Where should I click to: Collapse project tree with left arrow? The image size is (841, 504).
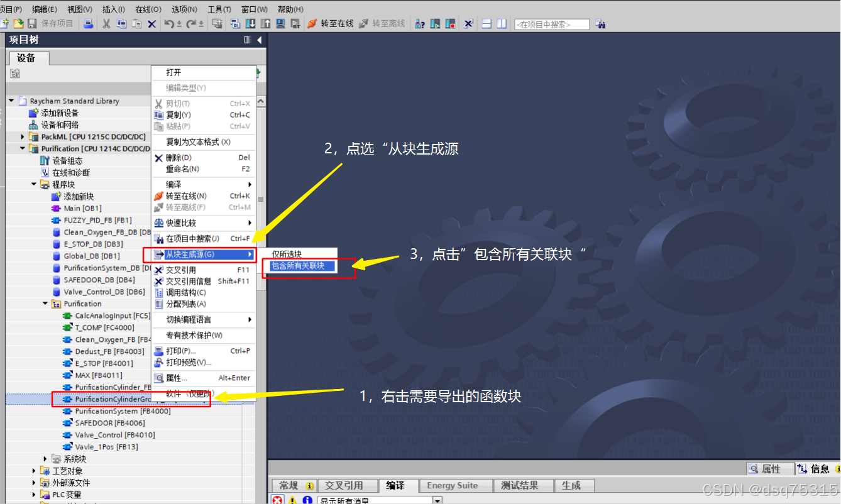click(260, 40)
